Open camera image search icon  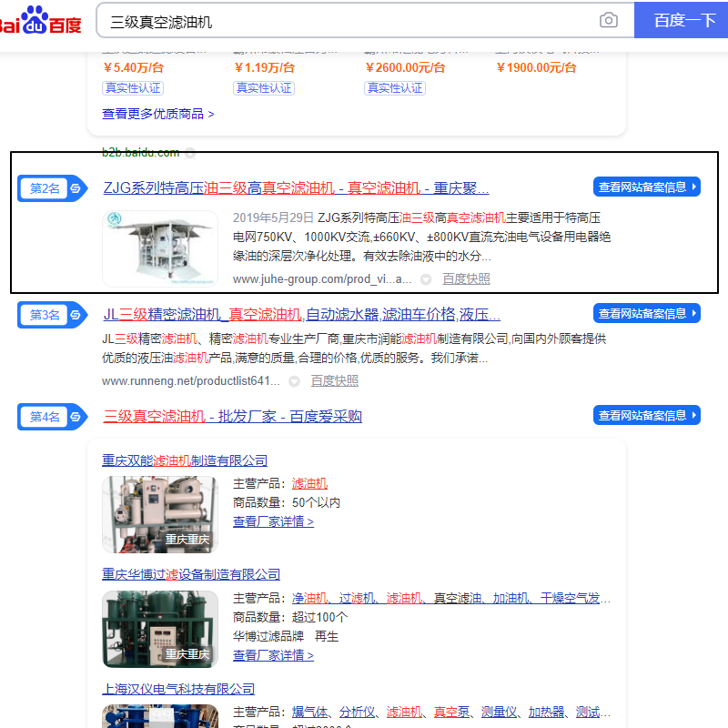click(608, 20)
